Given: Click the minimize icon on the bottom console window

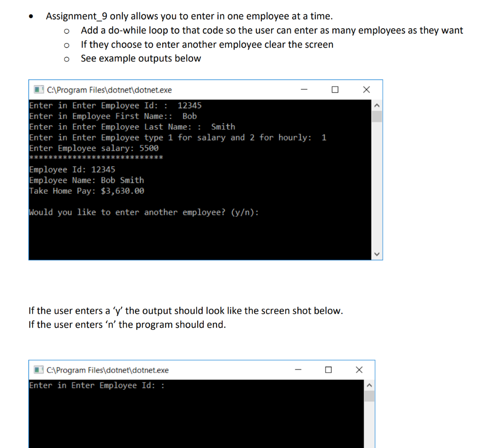Looking at the screenshot, I should [x=298, y=370].
